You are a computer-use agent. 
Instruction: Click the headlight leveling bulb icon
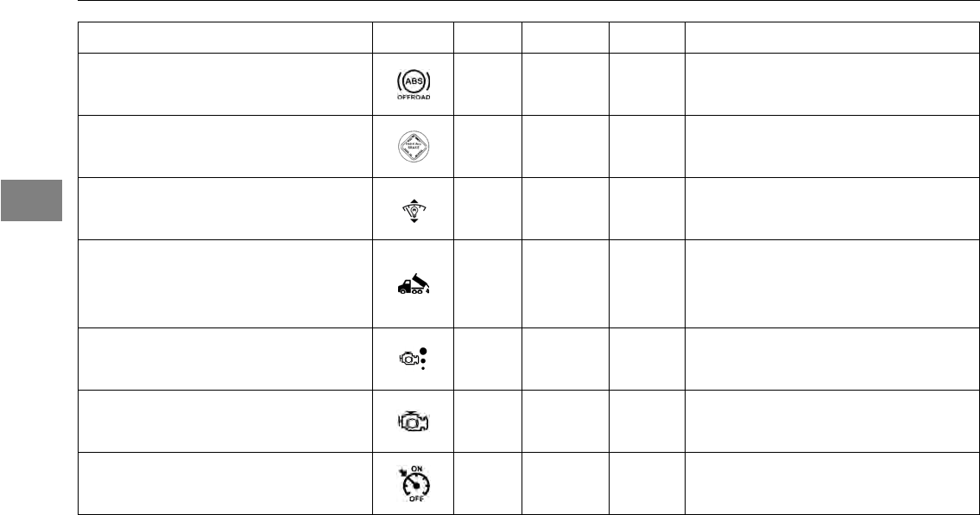[414, 211]
